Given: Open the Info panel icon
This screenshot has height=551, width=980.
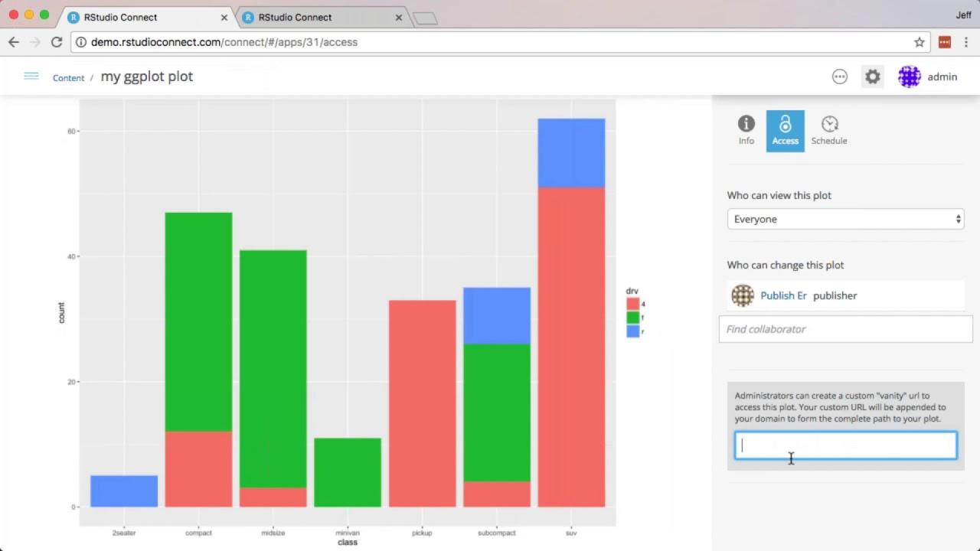Looking at the screenshot, I should point(746,130).
